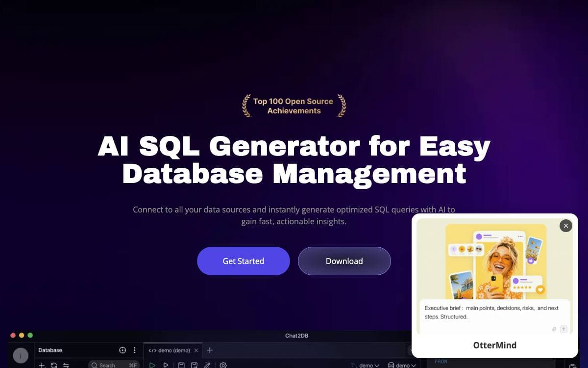Click the locate target icon beside Database
588x368 pixels.
tap(122, 350)
